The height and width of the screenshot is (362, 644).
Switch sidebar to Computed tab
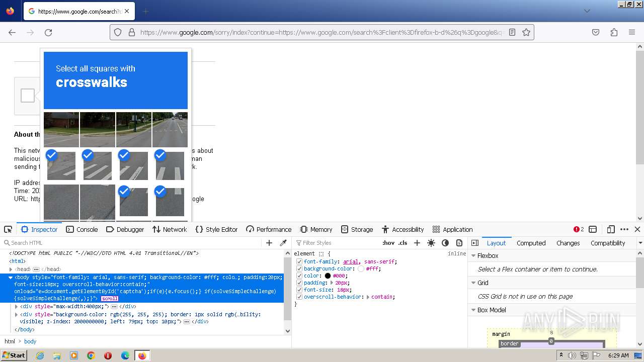tap(531, 243)
